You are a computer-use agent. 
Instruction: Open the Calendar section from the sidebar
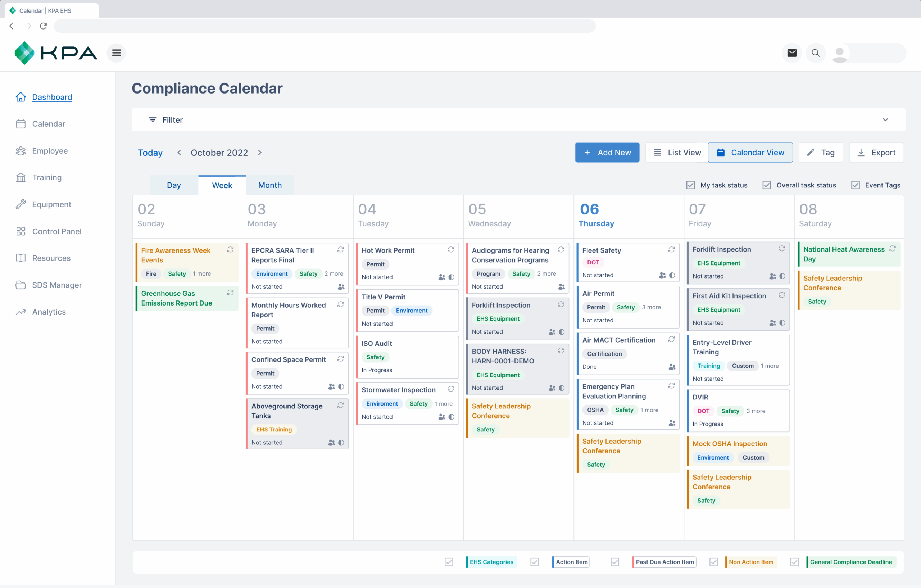coord(49,123)
